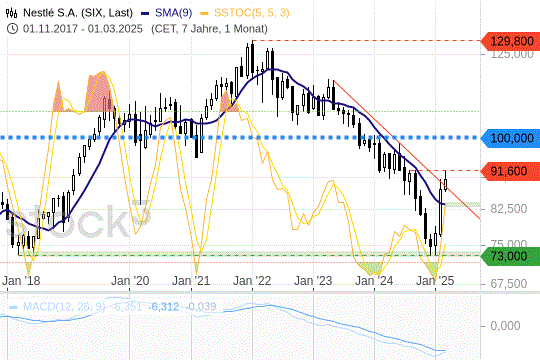
Task: Click the dark blue SMA(9) legend marker
Action: click(x=145, y=14)
